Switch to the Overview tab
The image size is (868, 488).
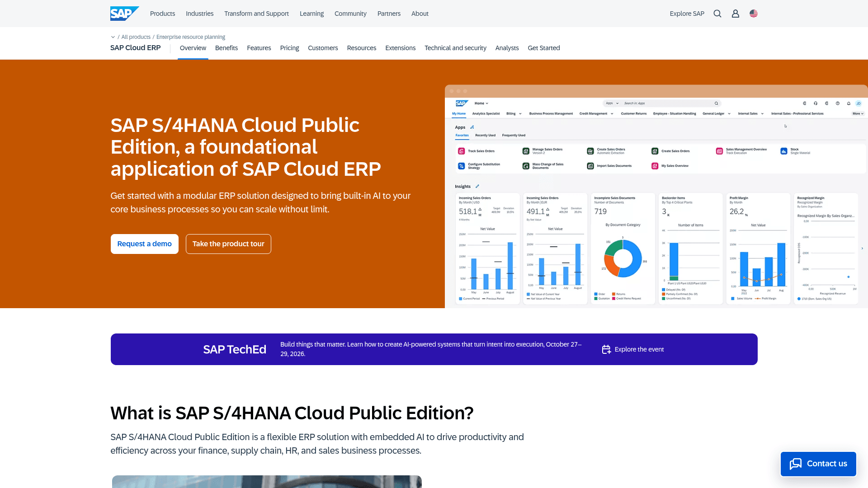[x=193, y=48]
